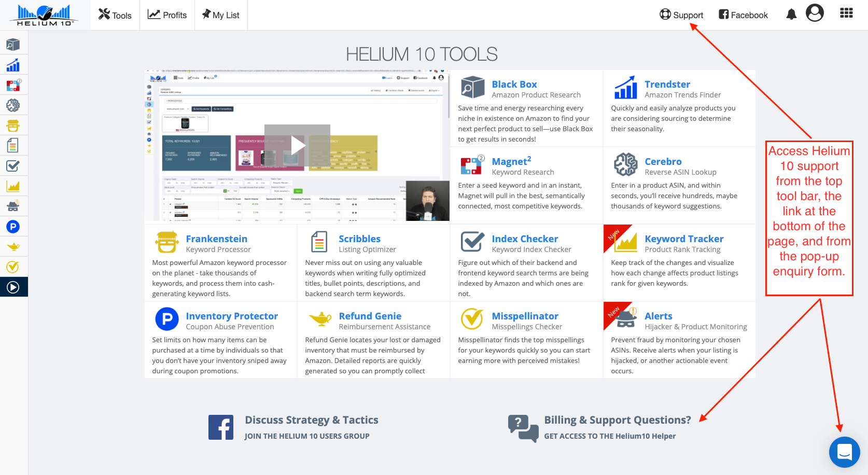Open the Facebook link in header
The width and height of the screenshot is (868, 475).
click(743, 15)
